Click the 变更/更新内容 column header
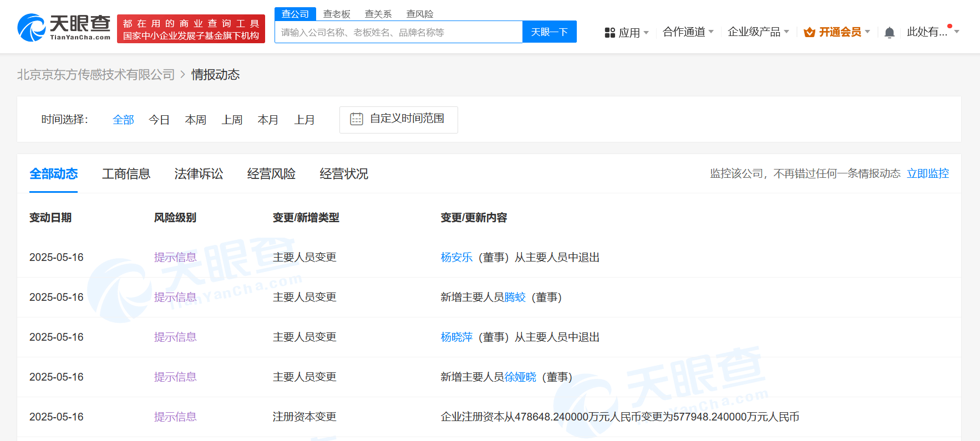This screenshot has width=980, height=441. [x=474, y=218]
